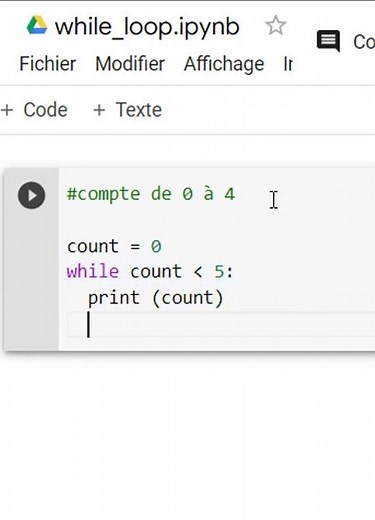The image size is (375, 520).
Task: Click the empty last line of code cell
Action: pyautogui.click(x=221, y=324)
